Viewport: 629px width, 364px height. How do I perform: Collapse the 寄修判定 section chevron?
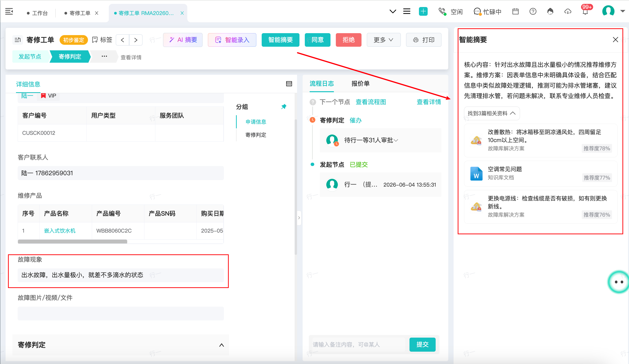coord(221,345)
